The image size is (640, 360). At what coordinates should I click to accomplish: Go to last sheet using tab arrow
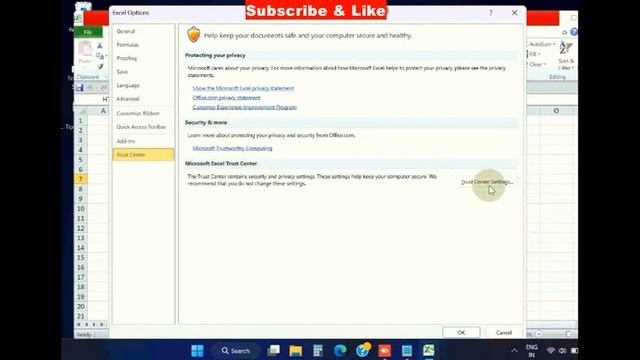pyautogui.click(x=102, y=324)
